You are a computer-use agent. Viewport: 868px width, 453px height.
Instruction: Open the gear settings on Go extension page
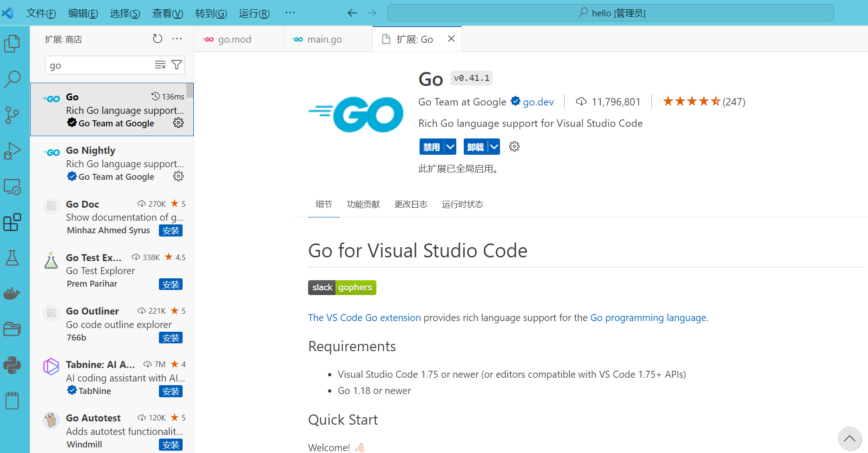pos(514,147)
